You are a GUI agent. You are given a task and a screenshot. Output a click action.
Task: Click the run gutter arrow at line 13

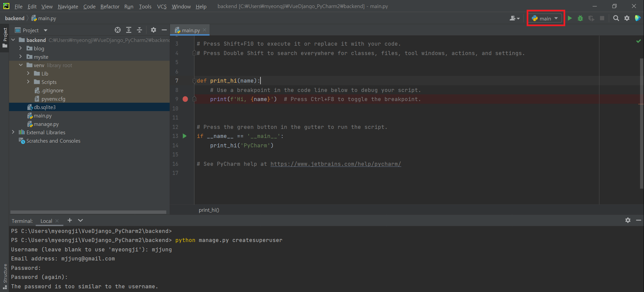coord(184,136)
